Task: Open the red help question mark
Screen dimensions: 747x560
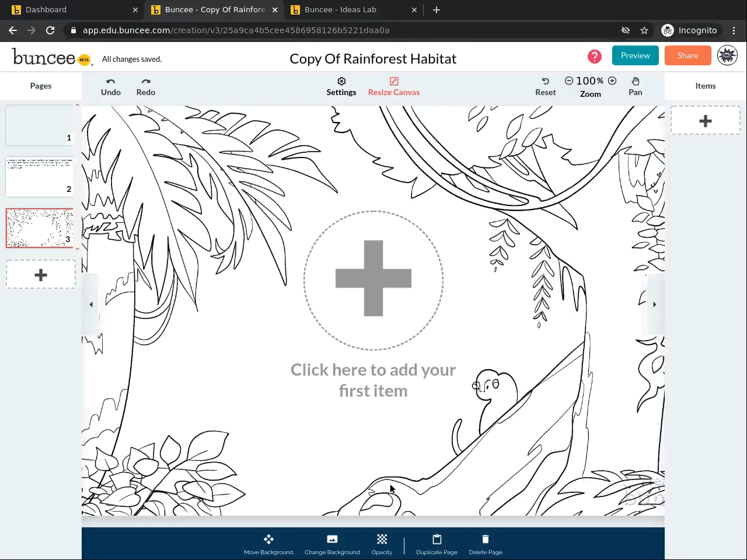Action: click(595, 56)
